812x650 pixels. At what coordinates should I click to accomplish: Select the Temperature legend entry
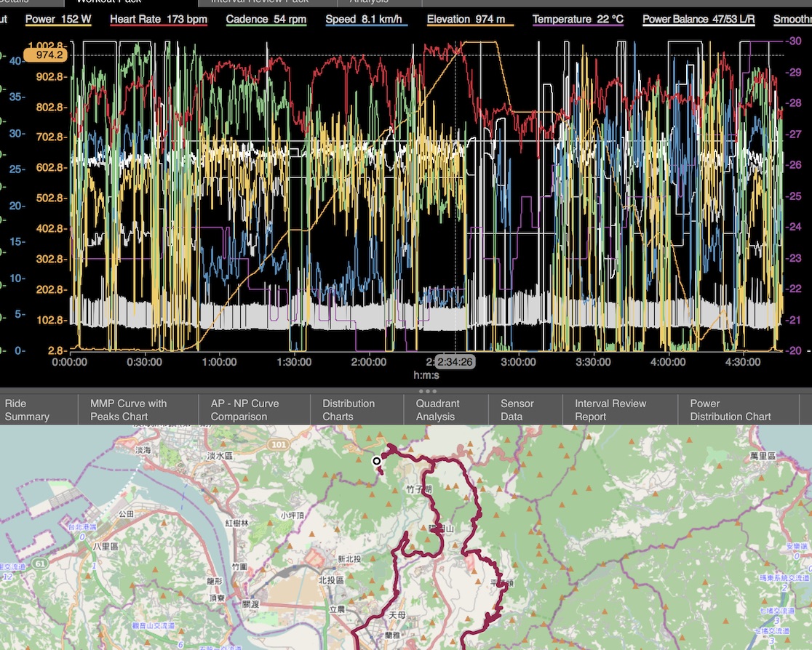578,20
